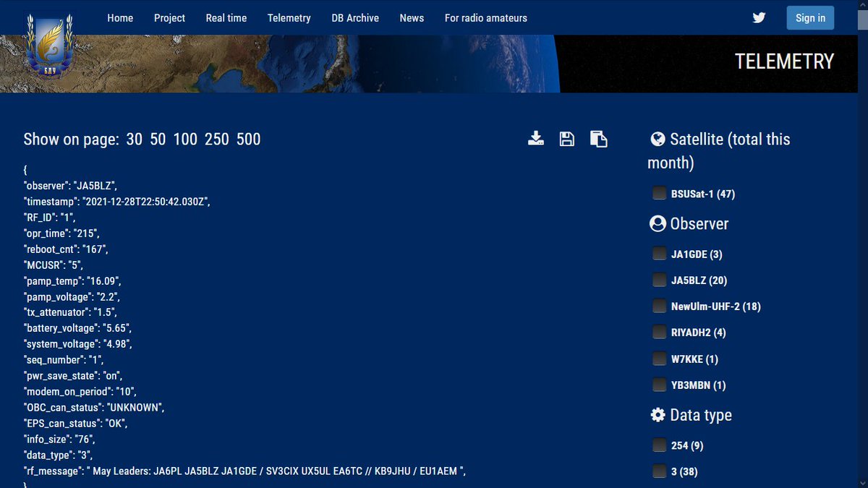Viewport: 868px width, 488px height.
Task: Expand the Observer filter section
Action: 699,223
